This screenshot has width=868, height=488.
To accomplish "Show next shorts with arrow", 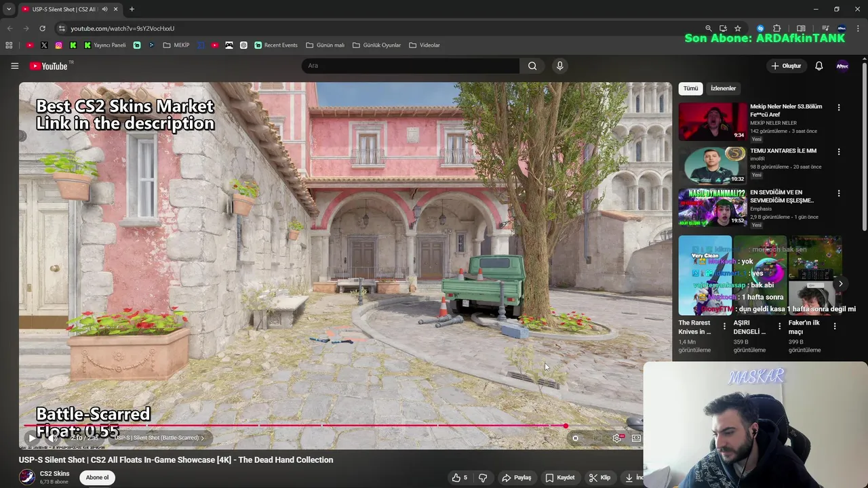I will click(x=840, y=284).
